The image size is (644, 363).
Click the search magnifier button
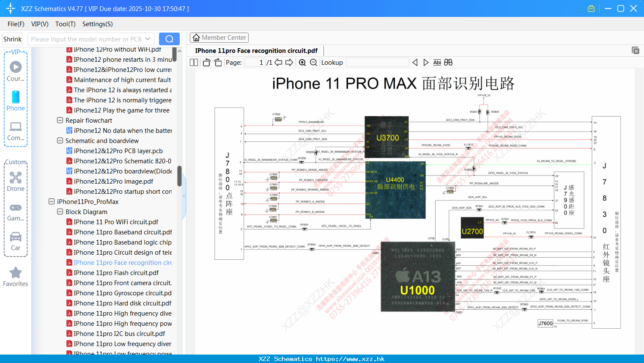[x=169, y=39]
